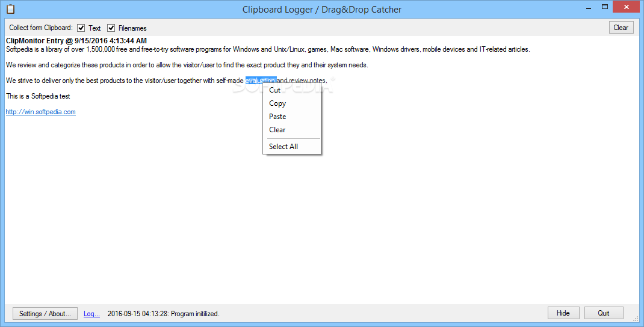Screen dimensions: 644x327
Task: Hide the logger window with Hide button
Action: [x=563, y=313]
